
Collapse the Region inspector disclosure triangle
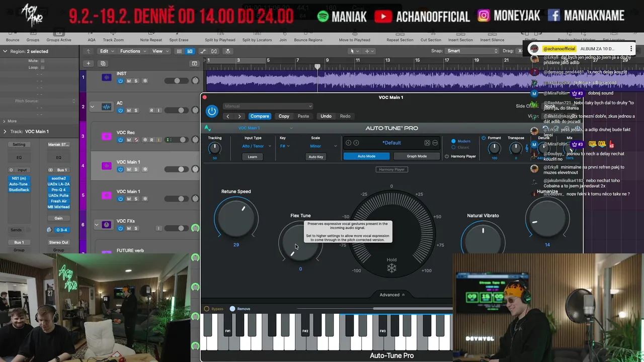[x=5, y=51]
